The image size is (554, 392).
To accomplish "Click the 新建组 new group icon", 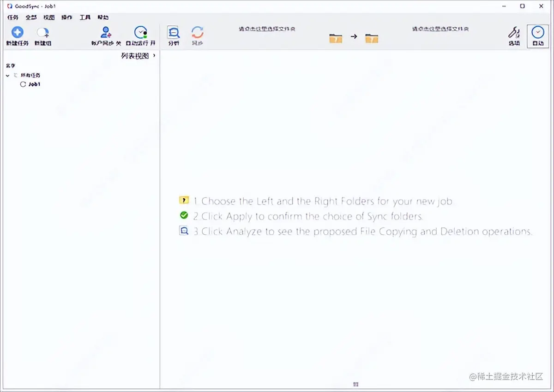I will (43, 32).
